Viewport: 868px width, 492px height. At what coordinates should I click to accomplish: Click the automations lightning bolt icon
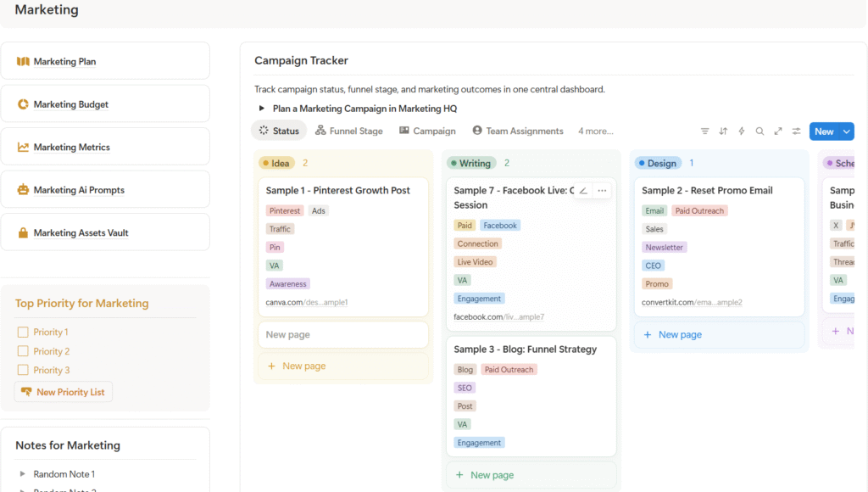(x=741, y=131)
